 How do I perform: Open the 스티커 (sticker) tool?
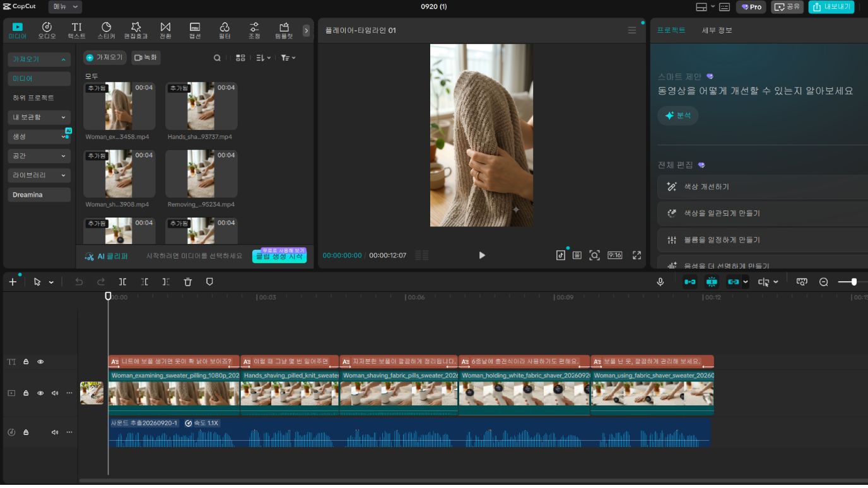(x=106, y=30)
